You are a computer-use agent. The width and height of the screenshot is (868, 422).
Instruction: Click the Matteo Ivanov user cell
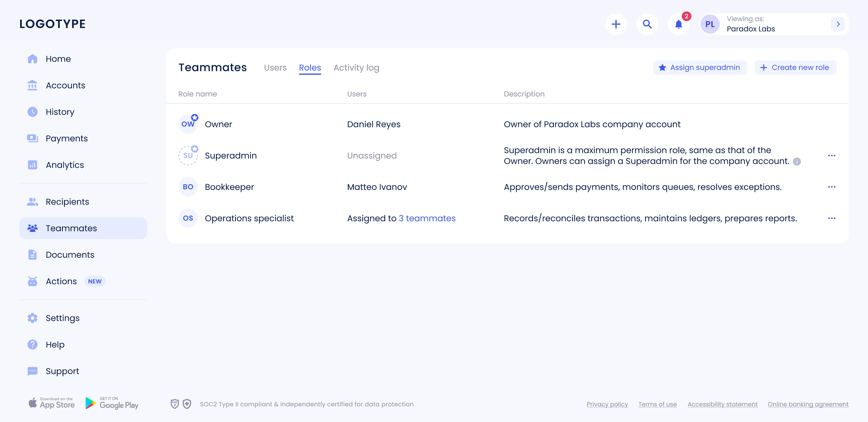(x=377, y=187)
